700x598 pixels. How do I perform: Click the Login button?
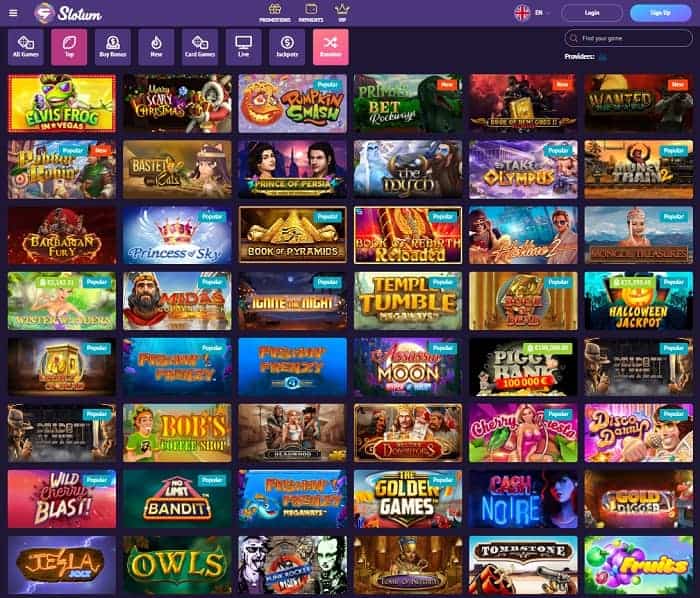592,13
